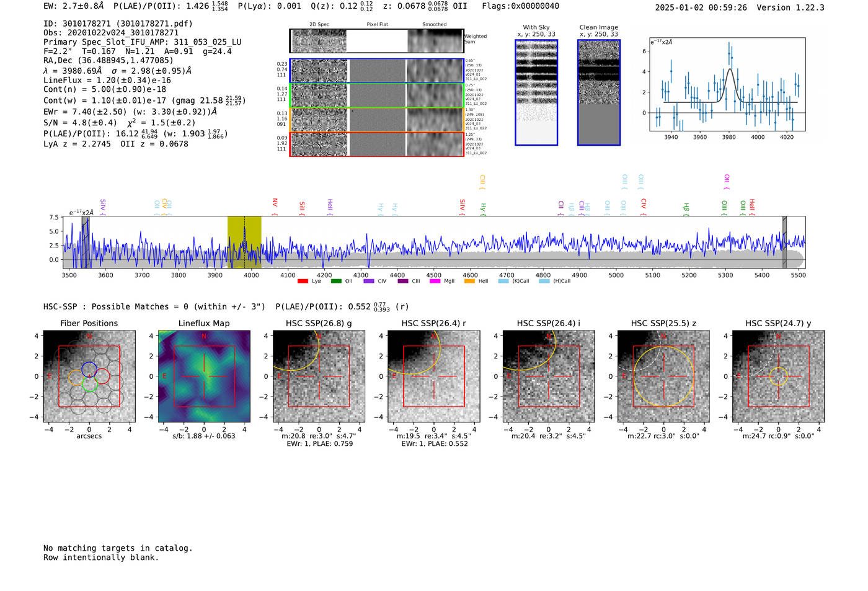Open the HSC SSP(25.5) z image
The height and width of the screenshot is (591, 868).
pyautogui.click(x=663, y=376)
